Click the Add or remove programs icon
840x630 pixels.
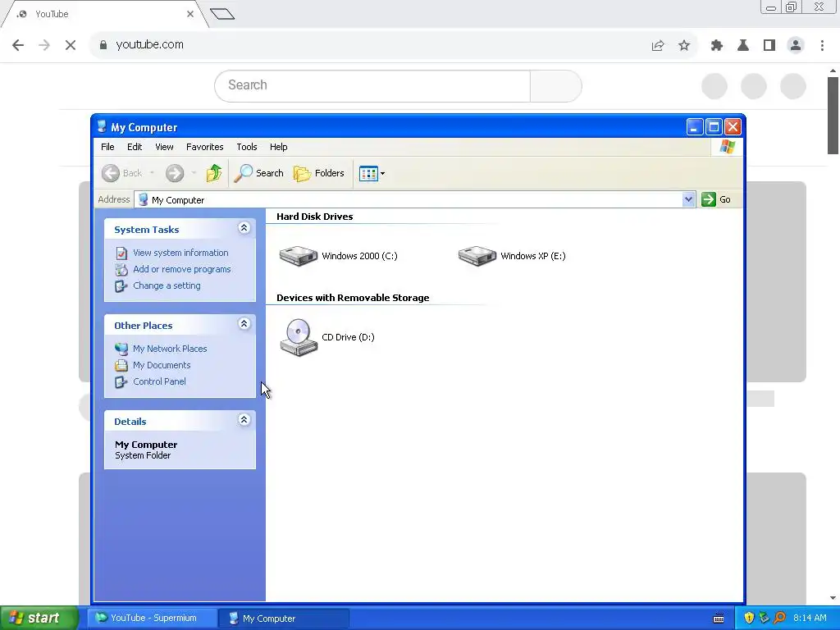pos(121,269)
